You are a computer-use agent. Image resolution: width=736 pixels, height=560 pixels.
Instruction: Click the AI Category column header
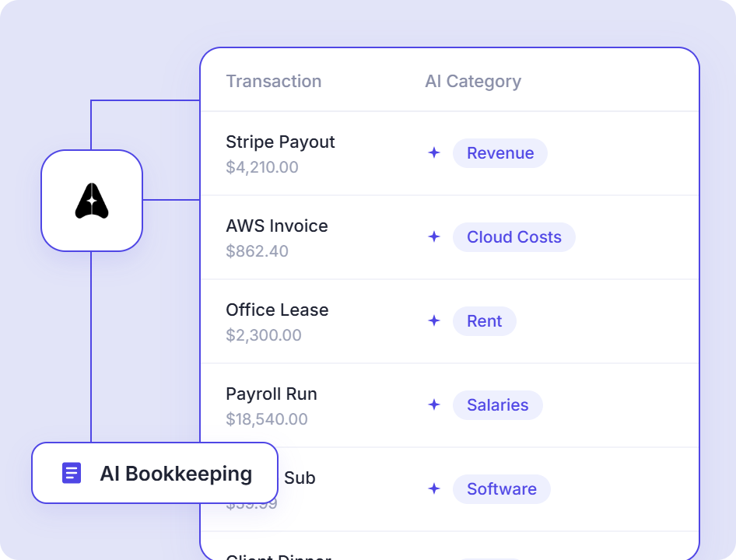[473, 81]
